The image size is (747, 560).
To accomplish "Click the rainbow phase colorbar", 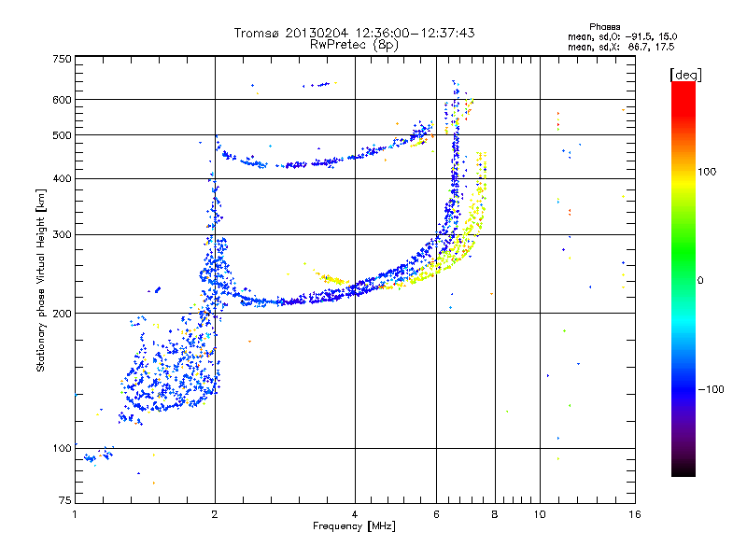I will pyautogui.click(x=684, y=278).
